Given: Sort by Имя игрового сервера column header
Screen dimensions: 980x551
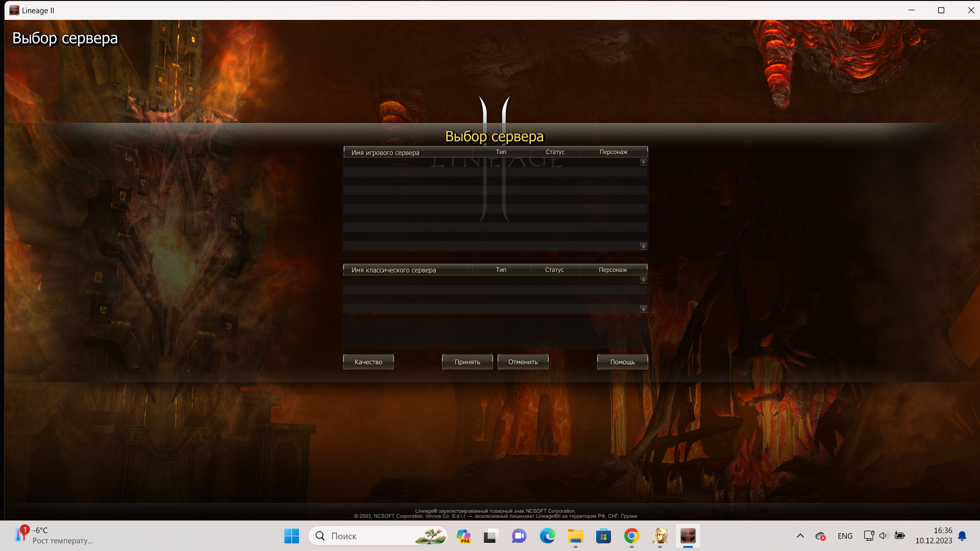Looking at the screenshot, I should coord(408,152).
